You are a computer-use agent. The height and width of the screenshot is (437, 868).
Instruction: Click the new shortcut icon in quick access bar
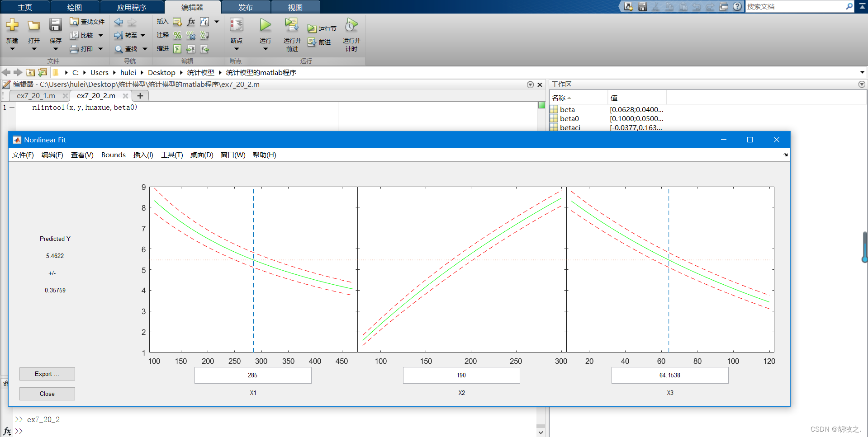(629, 6)
